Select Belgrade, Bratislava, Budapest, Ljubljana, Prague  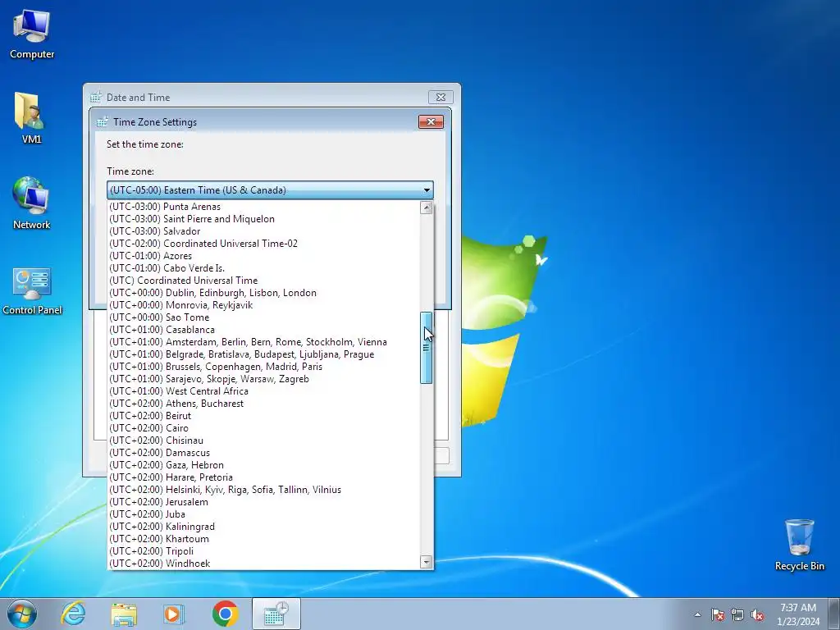point(264,354)
